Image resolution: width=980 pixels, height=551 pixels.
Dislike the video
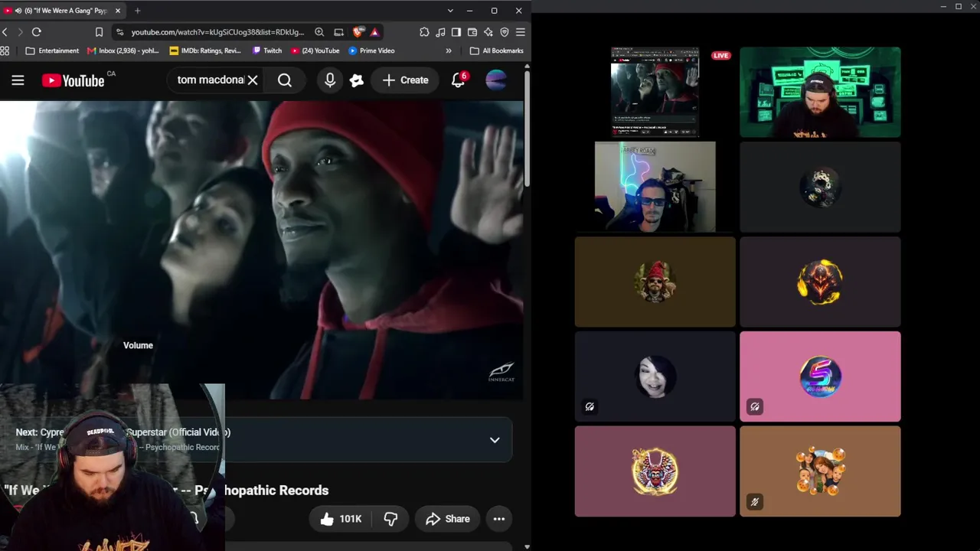coord(390,519)
